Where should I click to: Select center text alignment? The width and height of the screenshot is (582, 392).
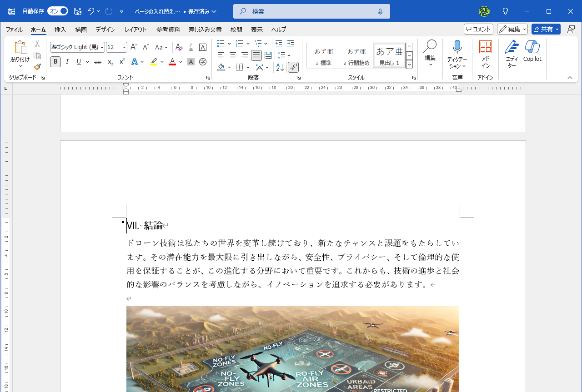tap(232, 55)
